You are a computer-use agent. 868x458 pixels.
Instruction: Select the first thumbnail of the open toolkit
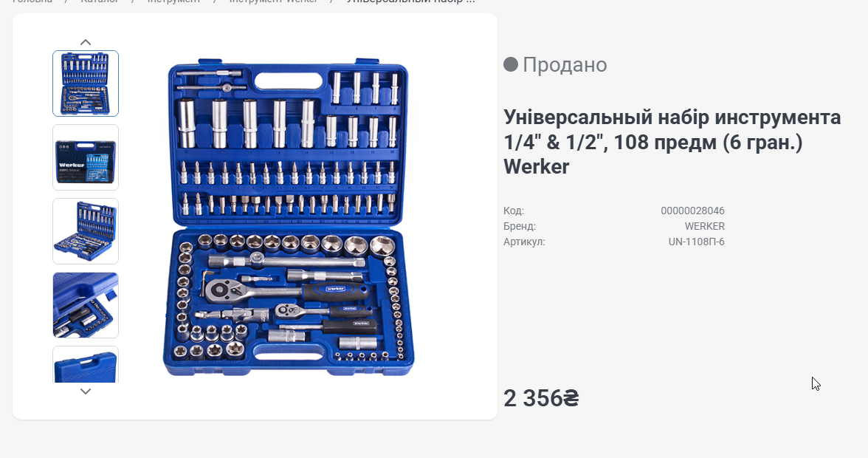86,83
